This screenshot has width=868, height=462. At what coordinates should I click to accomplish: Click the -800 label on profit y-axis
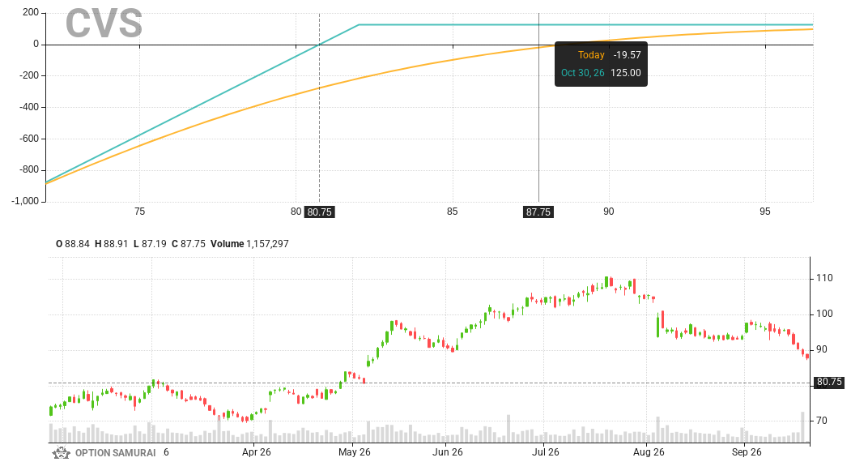coord(29,169)
